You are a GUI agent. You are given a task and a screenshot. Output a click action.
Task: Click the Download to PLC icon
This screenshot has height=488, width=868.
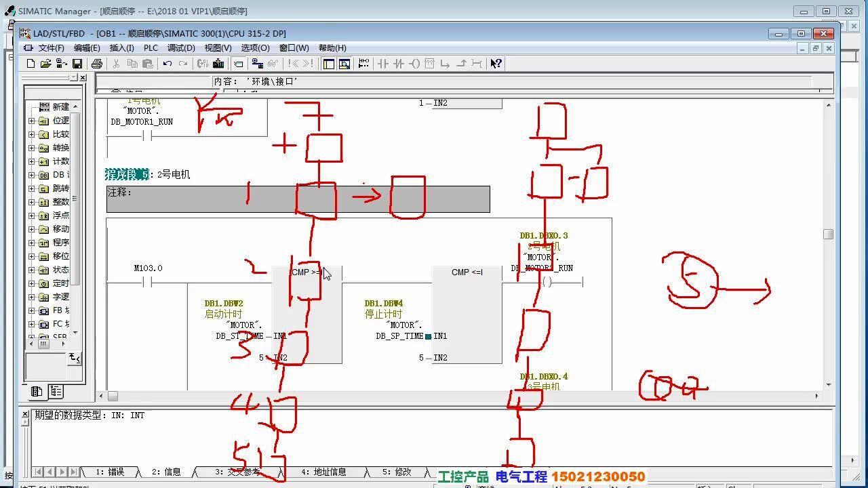click(x=218, y=64)
